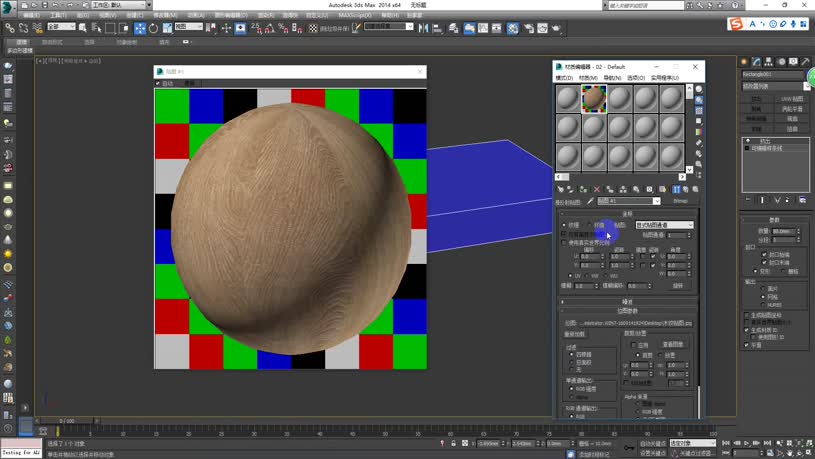Open Navigation menu in Material Editor
This screenshot has height=459, width=815.
tap(612, 78)
